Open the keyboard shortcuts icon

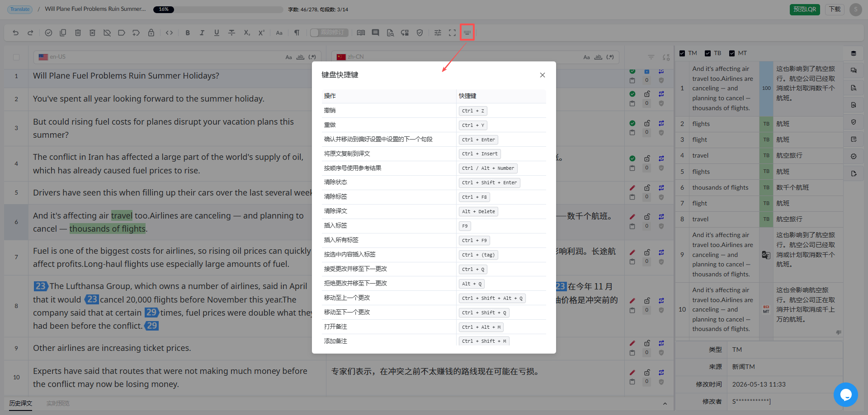pos(467,33)
